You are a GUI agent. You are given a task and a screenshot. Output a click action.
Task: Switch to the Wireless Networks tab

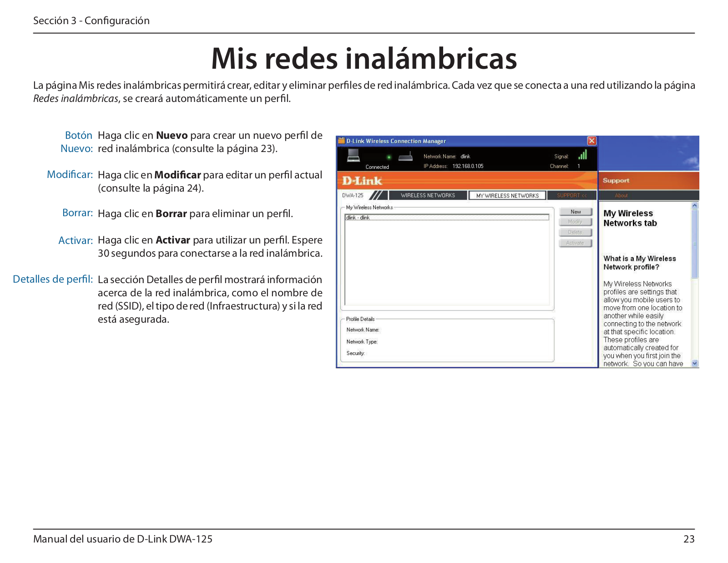(428, 195)
